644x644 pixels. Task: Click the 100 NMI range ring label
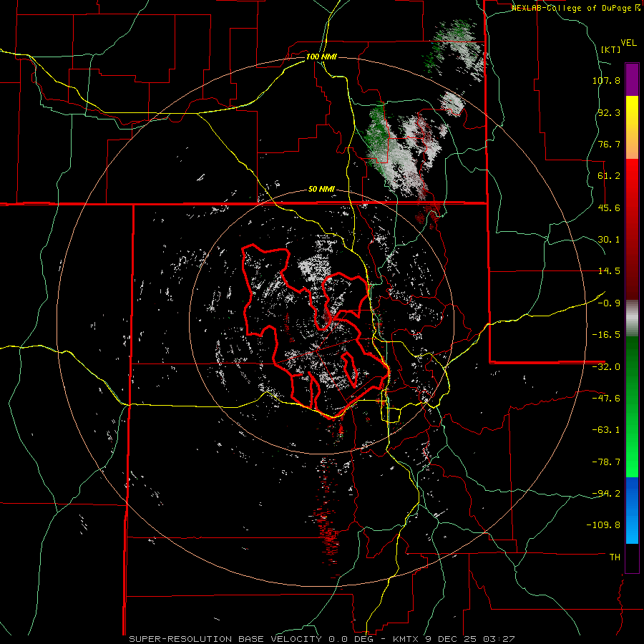(x=321, y=57)
